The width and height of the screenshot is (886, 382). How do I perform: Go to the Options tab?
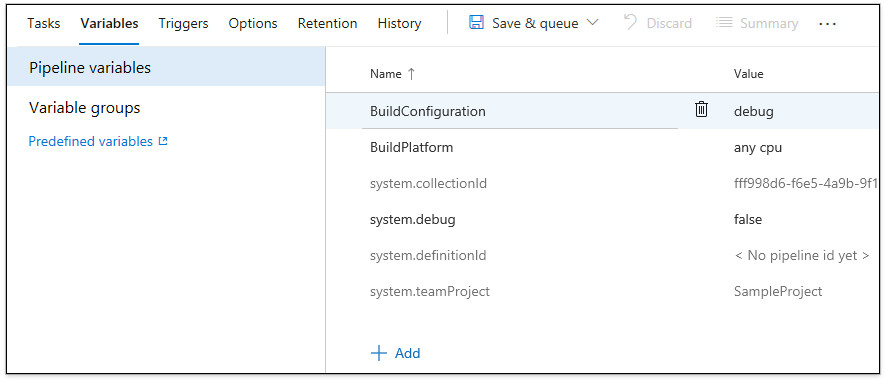click(253, 23)
